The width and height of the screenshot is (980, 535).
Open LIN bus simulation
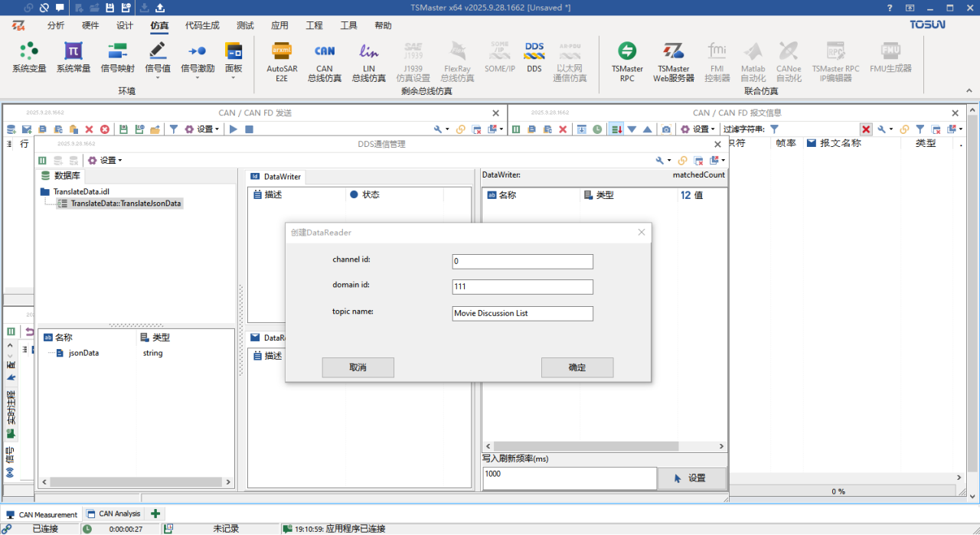pyautogui.click(x=369, y=57)
